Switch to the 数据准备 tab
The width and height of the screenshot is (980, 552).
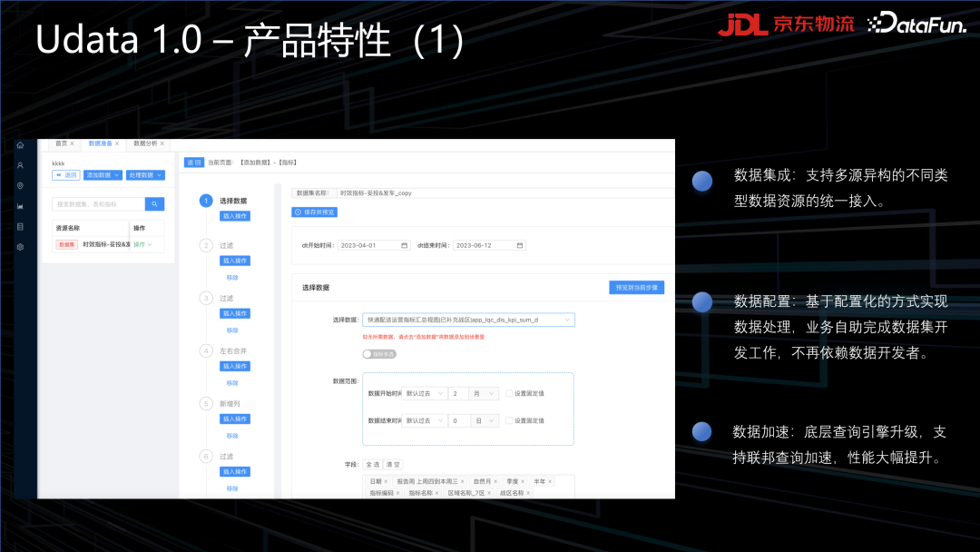(x=100, y=143)
